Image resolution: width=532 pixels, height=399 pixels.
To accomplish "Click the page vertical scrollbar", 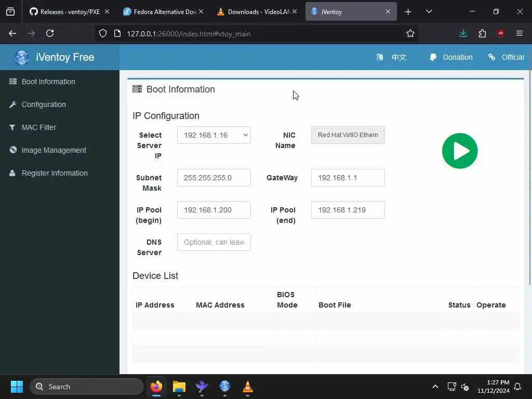I will click(530, 178).
